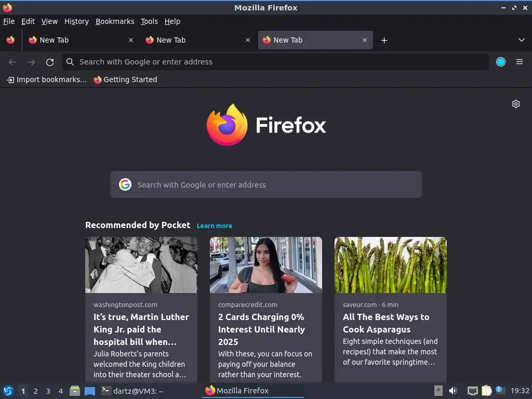Open the Firefox account avatar icon
The width and height of the screenshot is (532, 399).
[x=500, y=62]
